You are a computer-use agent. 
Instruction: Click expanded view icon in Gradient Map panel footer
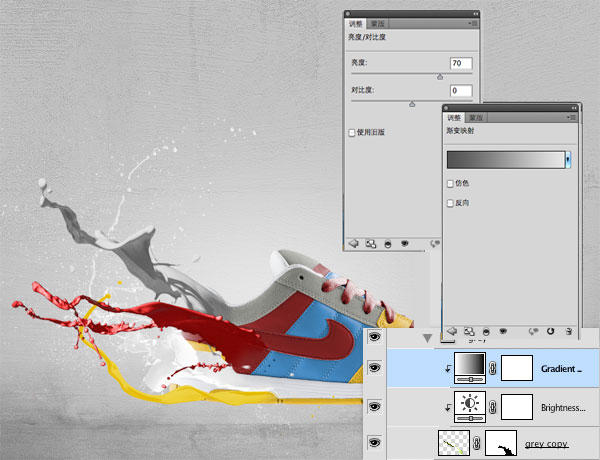(469, 331)
